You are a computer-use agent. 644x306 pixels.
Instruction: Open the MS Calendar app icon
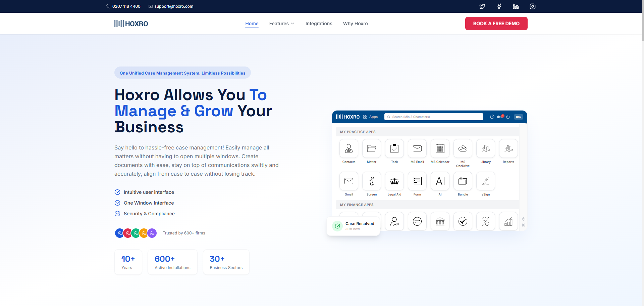(440, 148)
